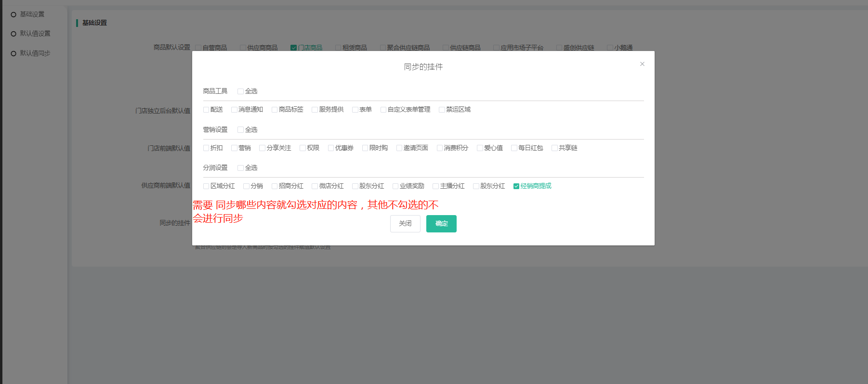
Task: Check 全选 for 营销设置 section
Action: (x=240, y=130)
